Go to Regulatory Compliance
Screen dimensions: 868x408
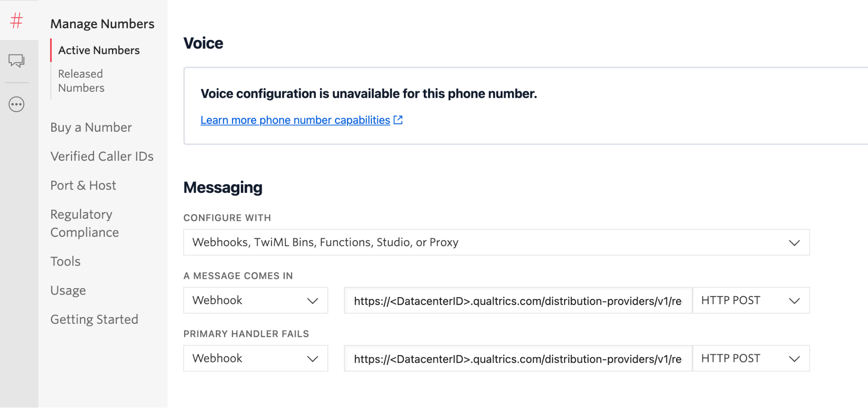(85, 222)
